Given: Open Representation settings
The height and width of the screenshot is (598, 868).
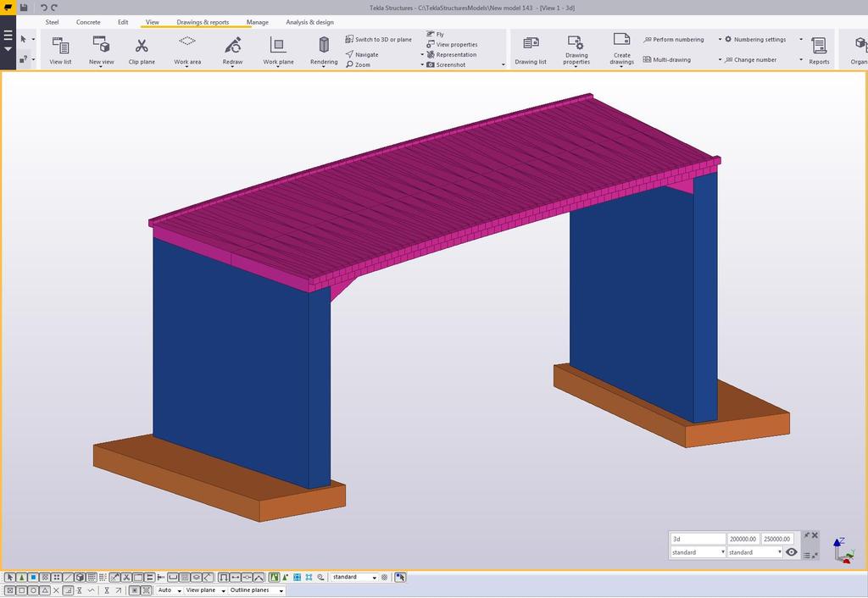Looking at the screenshot, I should [452, 54].
